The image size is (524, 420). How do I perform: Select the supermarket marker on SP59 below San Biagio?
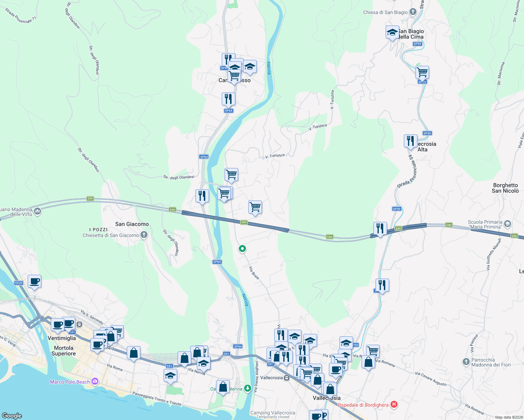pyautogui.click(x=422, y=72)
